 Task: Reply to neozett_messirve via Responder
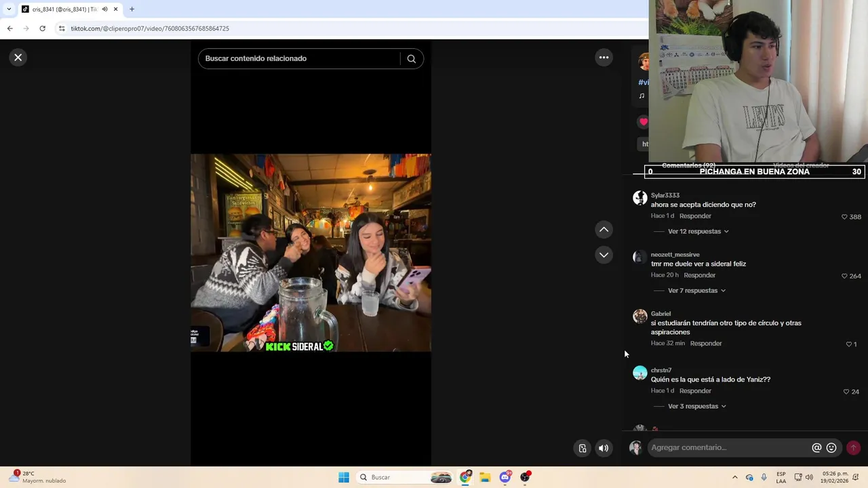700,275
